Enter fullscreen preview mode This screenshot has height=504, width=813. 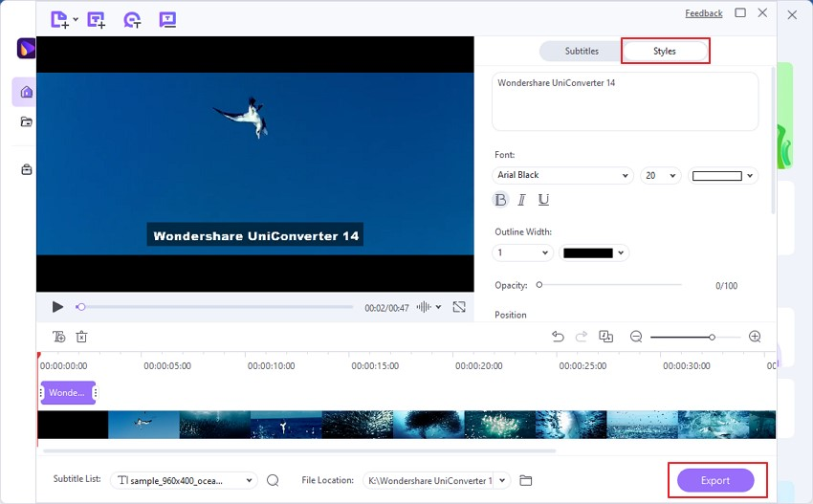pos(459,307)
